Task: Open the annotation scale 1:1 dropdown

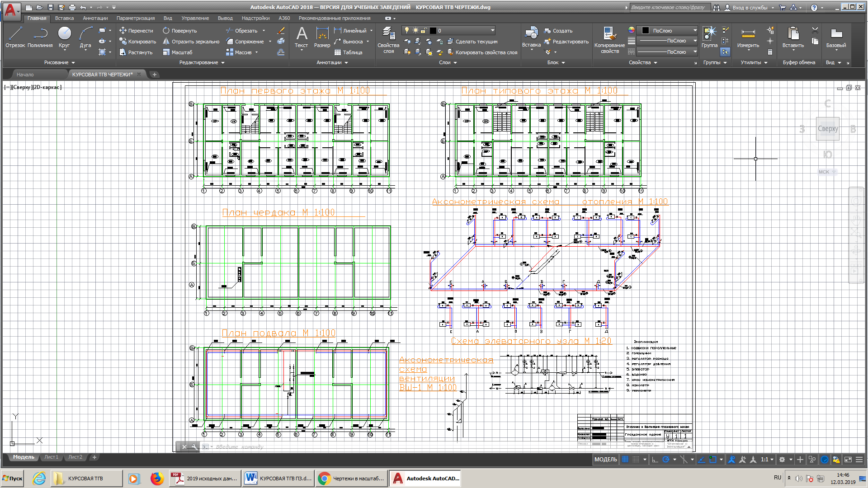Action: coord(767,460)
